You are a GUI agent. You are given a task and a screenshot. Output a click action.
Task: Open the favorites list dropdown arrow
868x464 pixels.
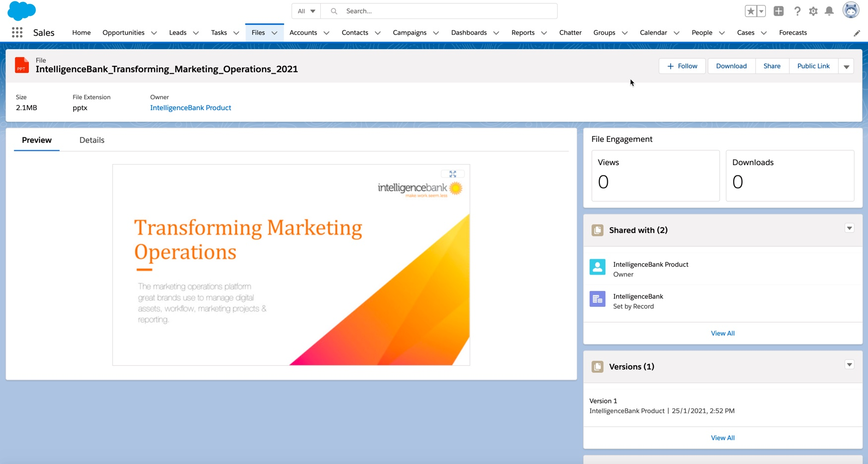click(761, 11)
